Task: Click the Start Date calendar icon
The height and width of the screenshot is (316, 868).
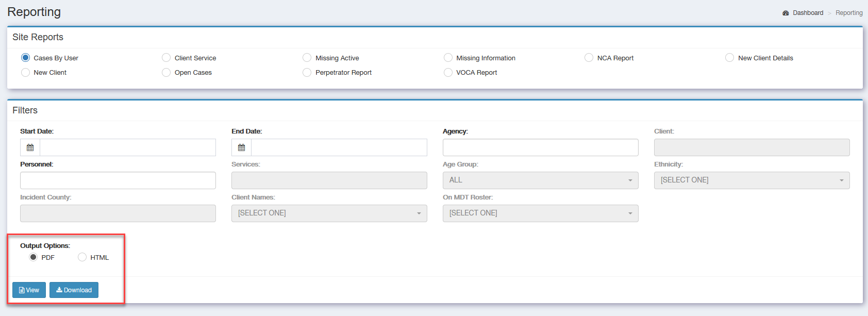Action: [x=30, y=147]
